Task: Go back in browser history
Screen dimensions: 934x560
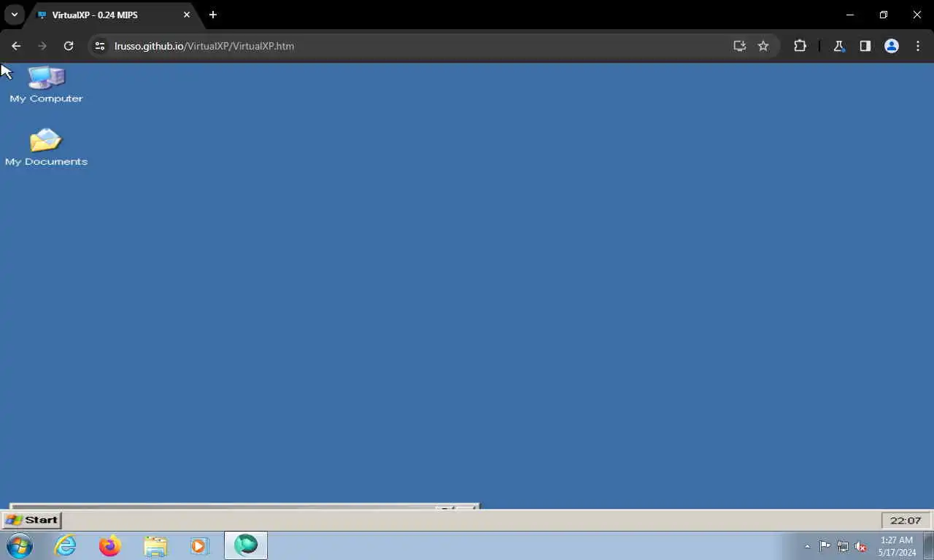Action: [x=16, y=46]
